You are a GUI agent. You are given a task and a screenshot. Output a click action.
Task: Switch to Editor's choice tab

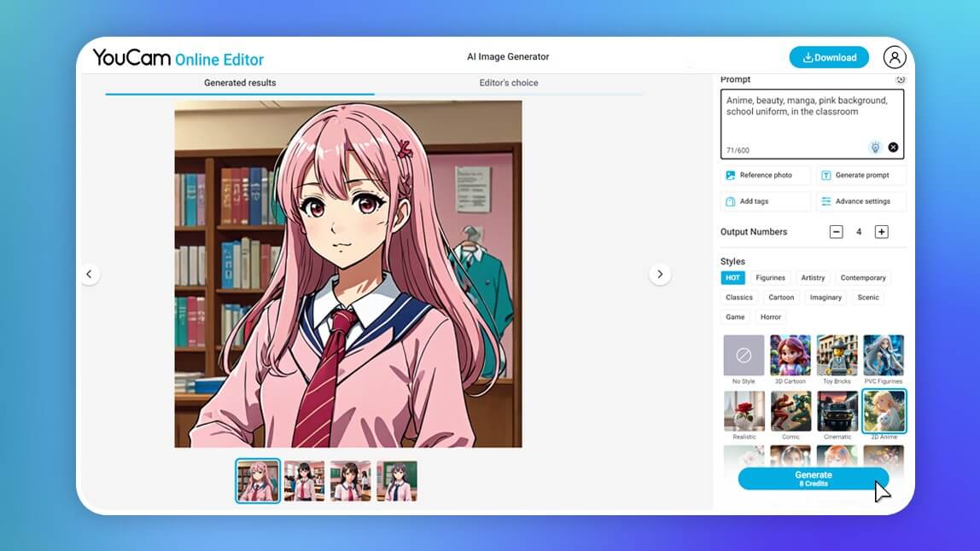tap(509, 83)
